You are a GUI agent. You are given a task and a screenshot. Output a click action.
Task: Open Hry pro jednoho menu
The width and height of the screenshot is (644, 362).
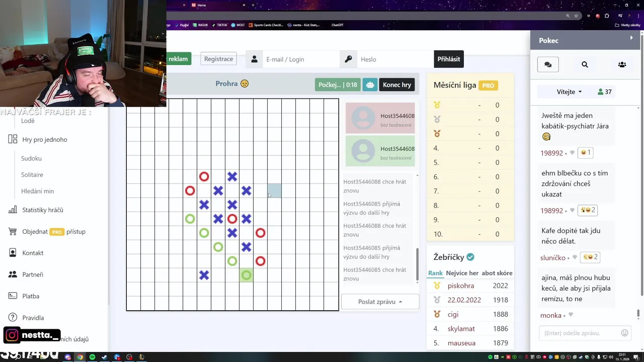(44, 139)
